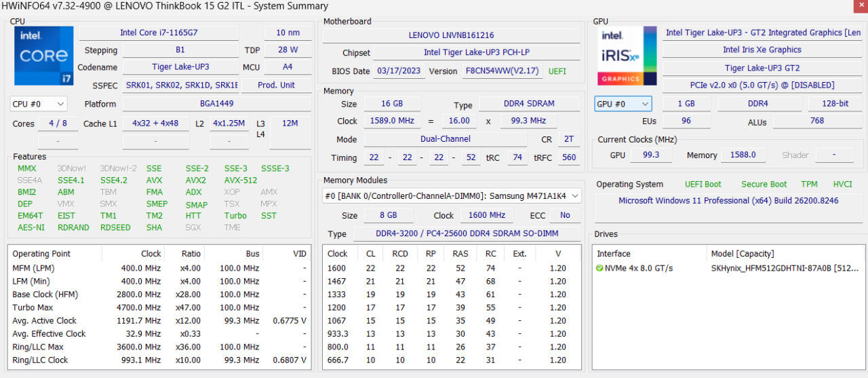Click the GPU Memory clock 1588.0 value

(x=743, y=155)
